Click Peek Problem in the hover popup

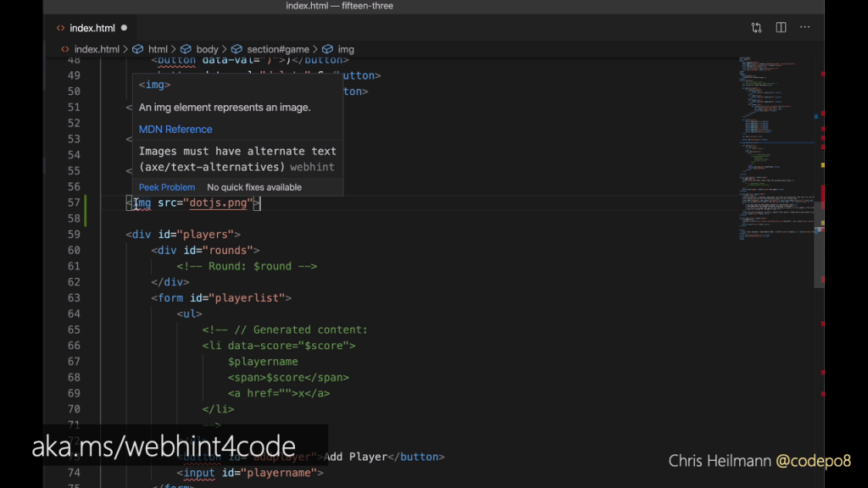167,187
